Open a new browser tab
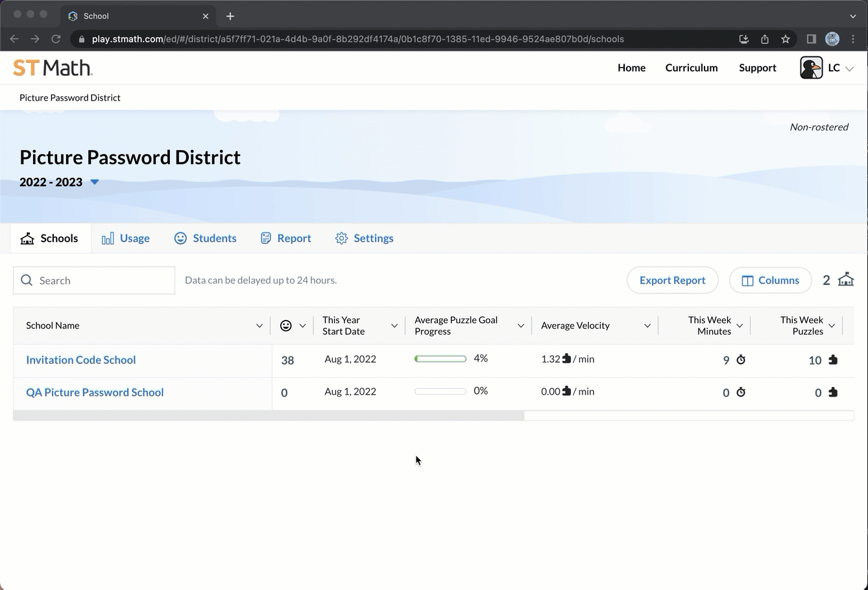Screen dimensions: 868x590 click(x=230, y=16)
